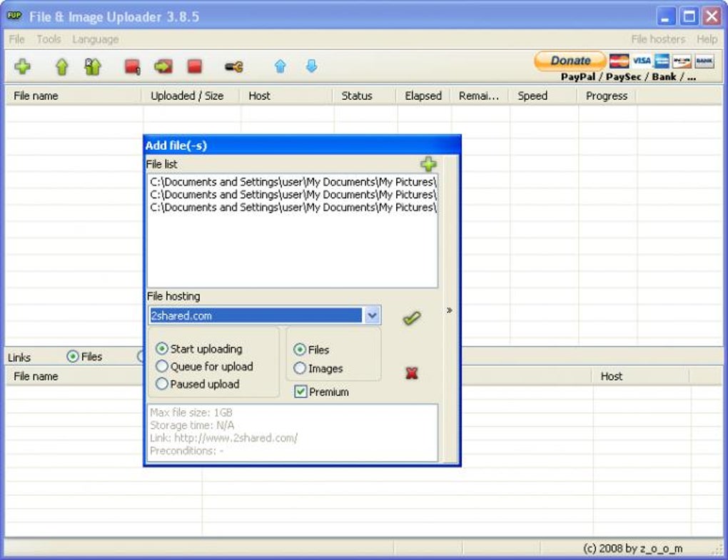Click the Bank payment icon
This screenshot has height=560, width=728.
pos(704,61)
